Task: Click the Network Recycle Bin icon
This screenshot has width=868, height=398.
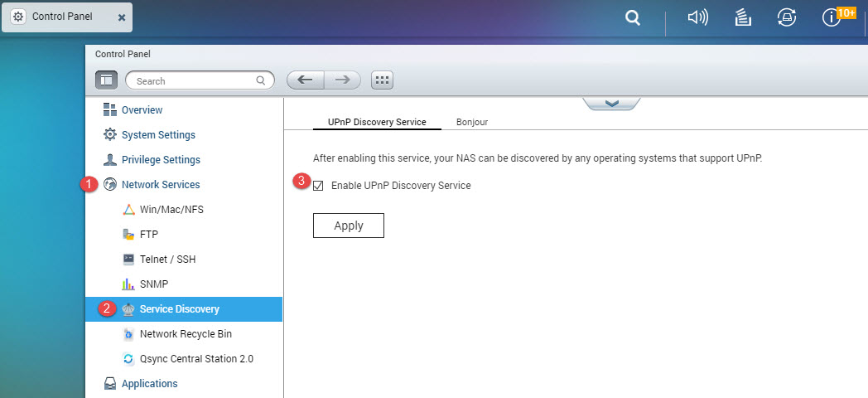Action: pos(128,334)
